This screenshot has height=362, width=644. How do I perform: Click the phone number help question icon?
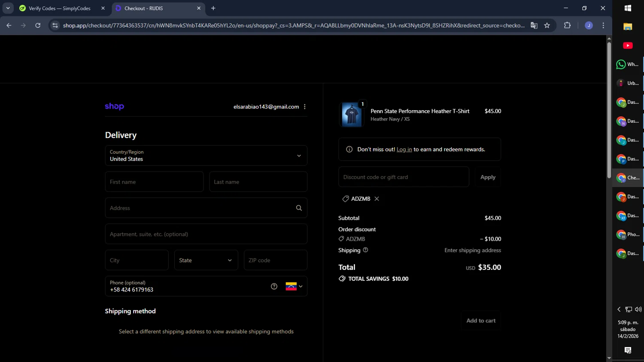coord(274,287)
